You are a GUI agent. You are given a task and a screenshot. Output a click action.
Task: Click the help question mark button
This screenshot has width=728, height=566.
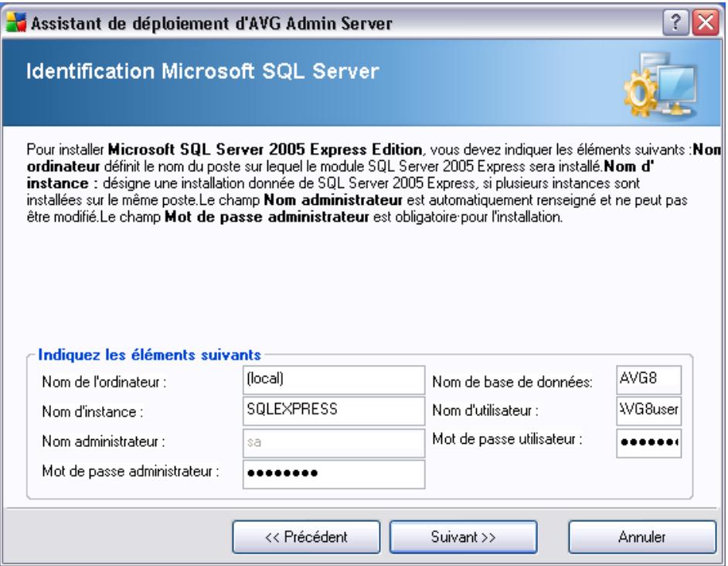click(x=675, y=22)
